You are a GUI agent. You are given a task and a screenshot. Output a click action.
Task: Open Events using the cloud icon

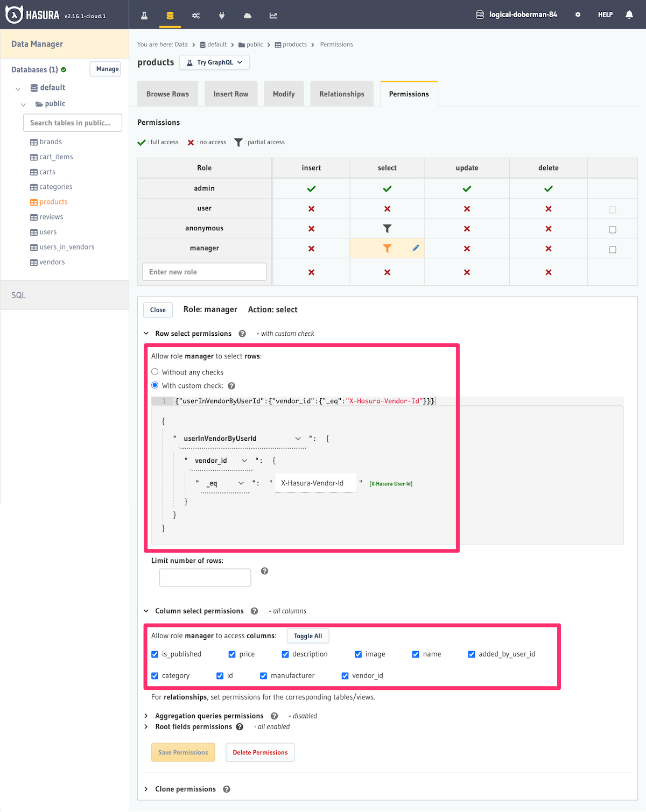pos(247,15)
